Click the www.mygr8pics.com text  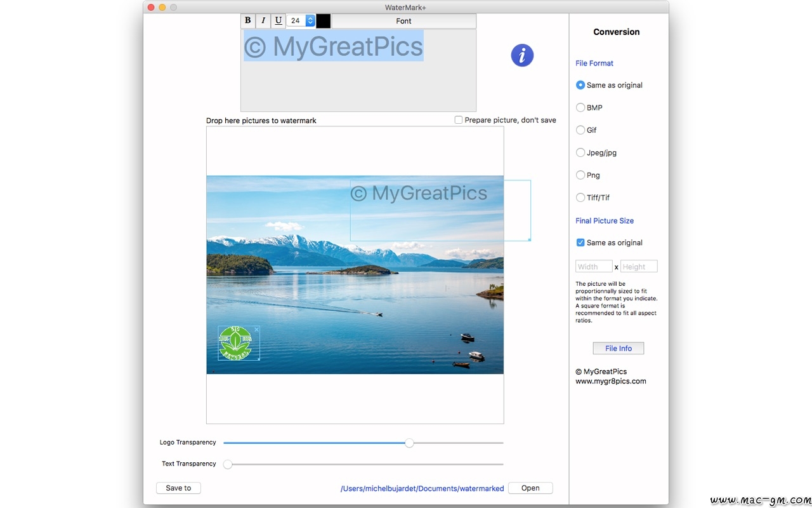click(x=611, y=382)
